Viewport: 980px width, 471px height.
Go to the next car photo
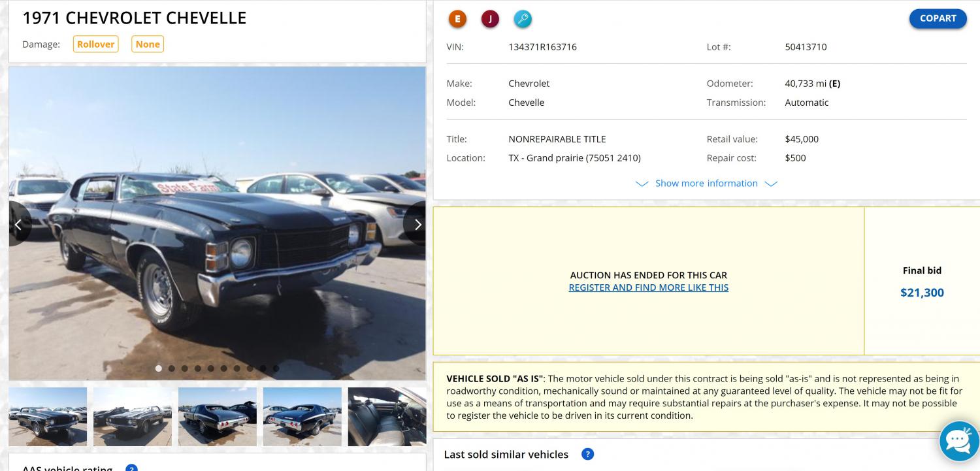click(417, 225)
